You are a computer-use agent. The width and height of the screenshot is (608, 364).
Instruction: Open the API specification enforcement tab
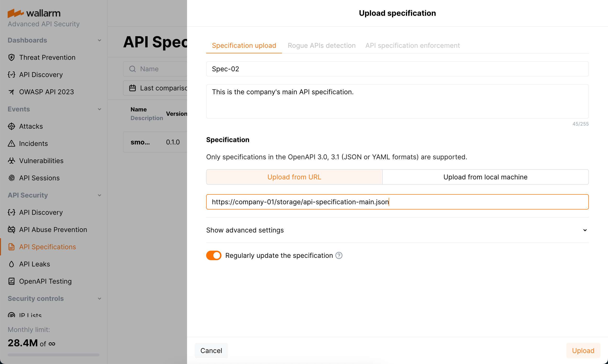[412, 45]
